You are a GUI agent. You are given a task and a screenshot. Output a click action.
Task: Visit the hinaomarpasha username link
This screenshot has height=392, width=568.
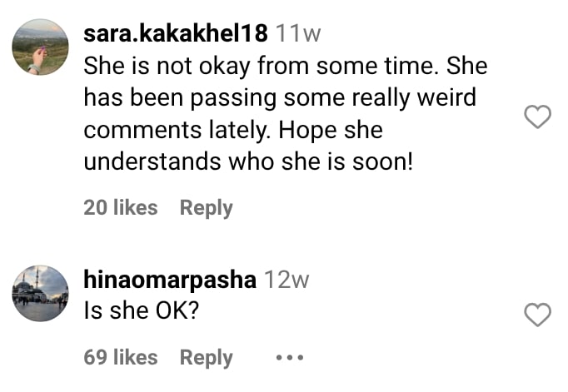170,280
